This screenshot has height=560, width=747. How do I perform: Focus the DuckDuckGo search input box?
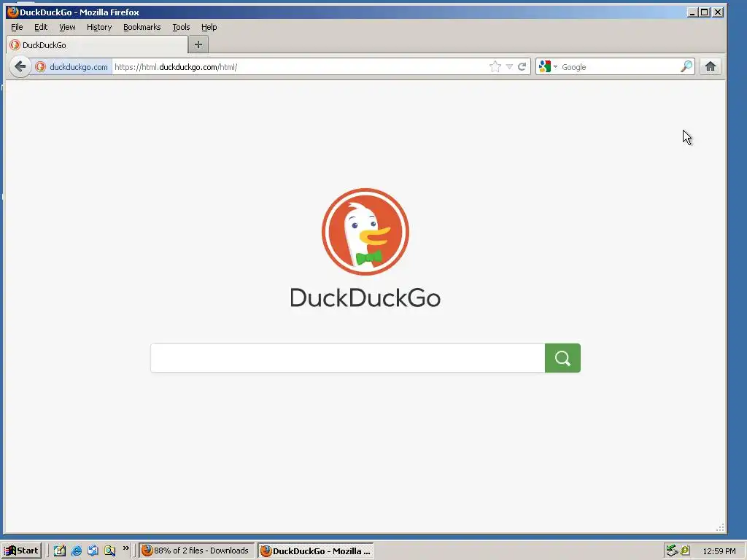(x=348, y=358)
